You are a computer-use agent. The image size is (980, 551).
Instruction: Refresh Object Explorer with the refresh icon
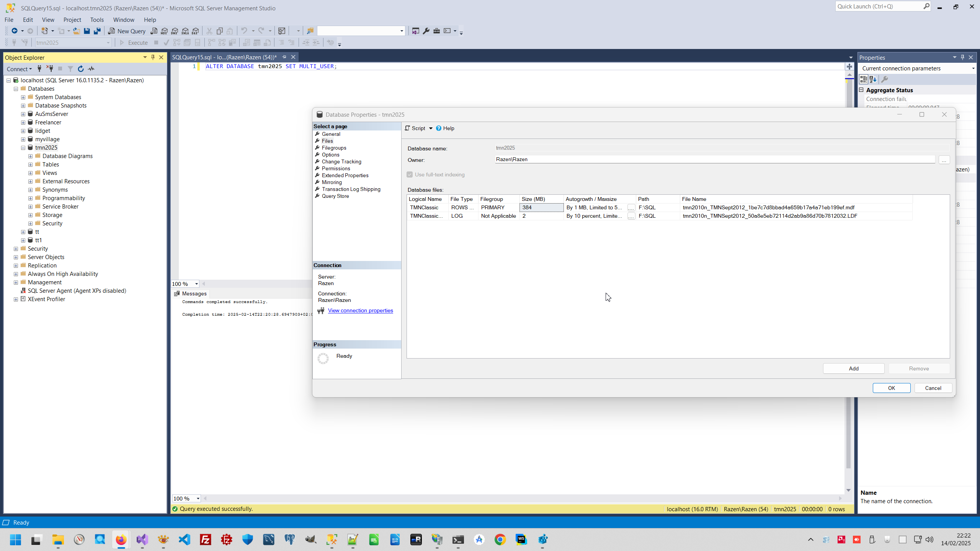tap(80, 69)
